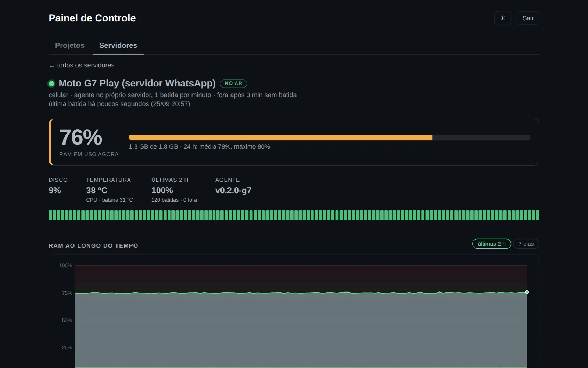Image resolution: width=588 pixels, height=368 pixels.
Task: Click the DISCO 9% value
Action: pos(55,191)
